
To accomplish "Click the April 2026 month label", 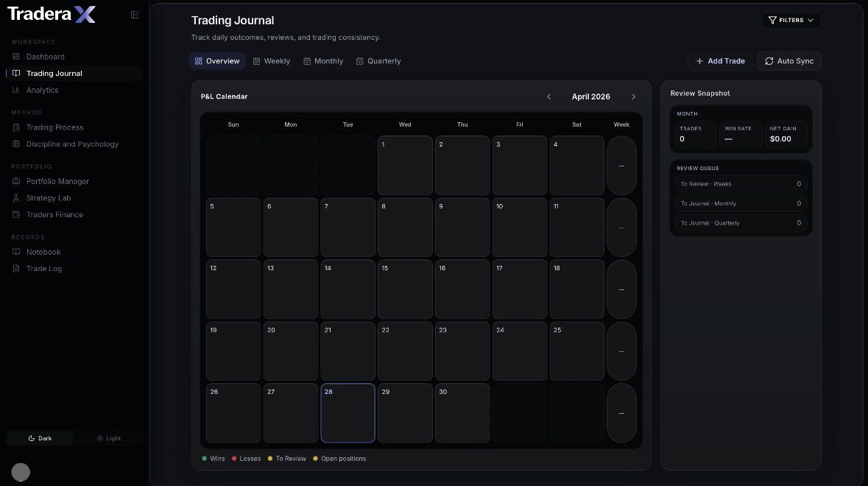I will tap(591, 97).
